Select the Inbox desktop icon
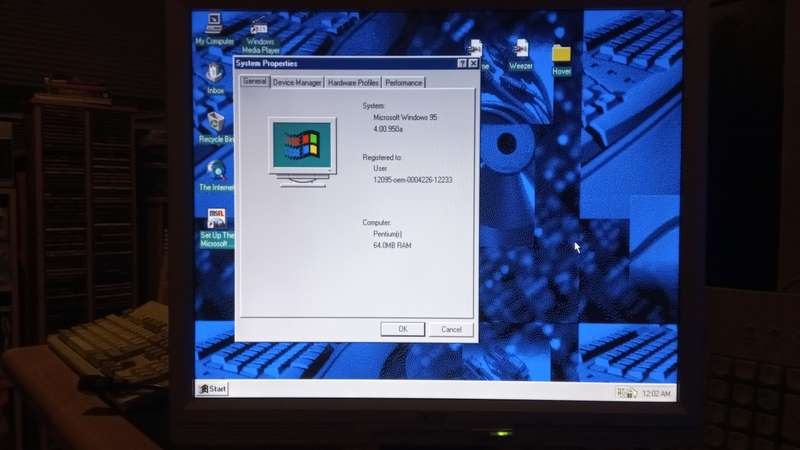 [215, 78]
